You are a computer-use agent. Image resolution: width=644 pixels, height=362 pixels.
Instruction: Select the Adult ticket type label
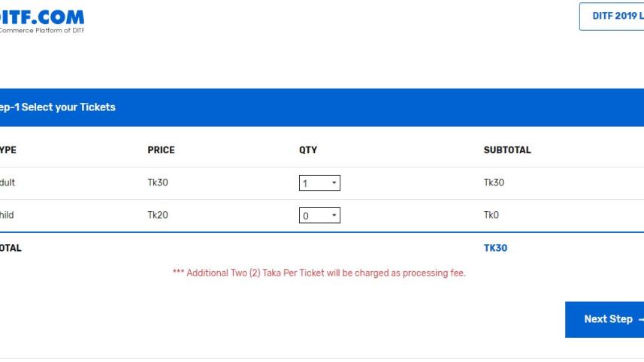click(8, 183)
